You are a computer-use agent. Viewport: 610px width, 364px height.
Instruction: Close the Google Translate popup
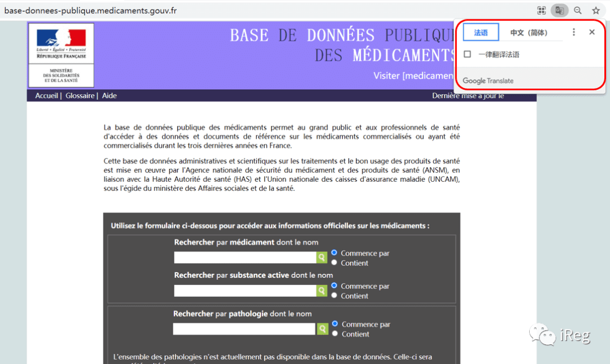click(x=592, y=32)
